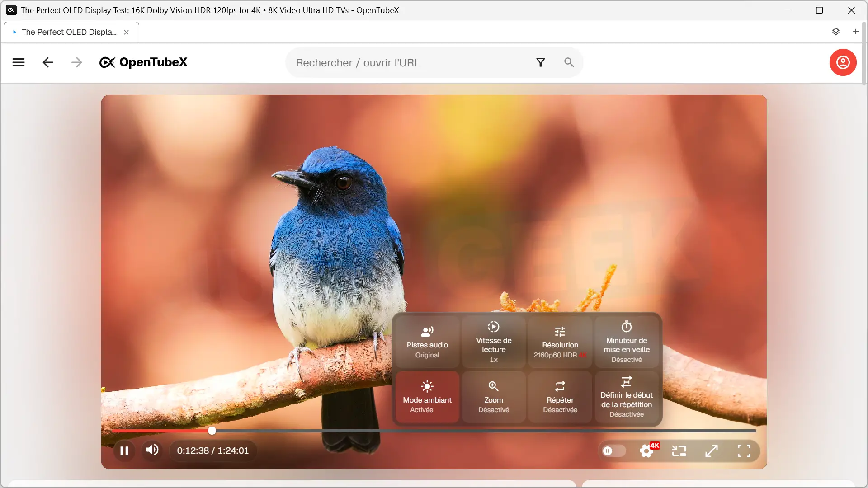
Task: Mute the video volume
Action: [152, 450]
